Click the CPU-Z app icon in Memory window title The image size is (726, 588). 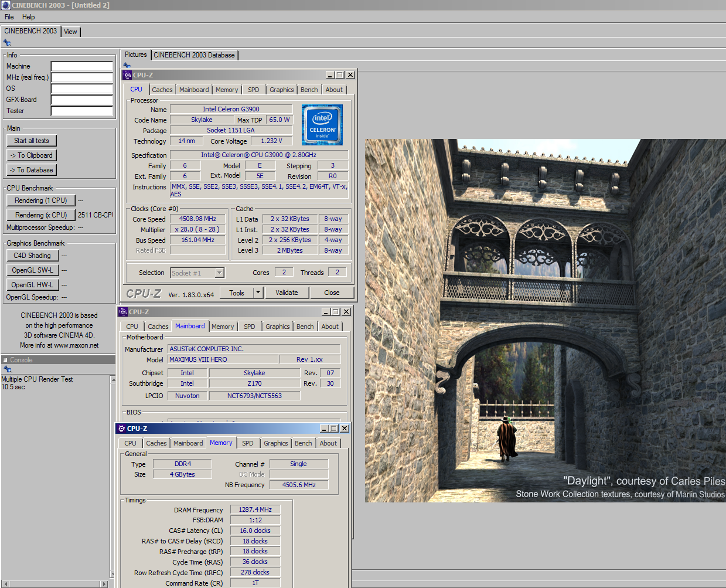121,429
